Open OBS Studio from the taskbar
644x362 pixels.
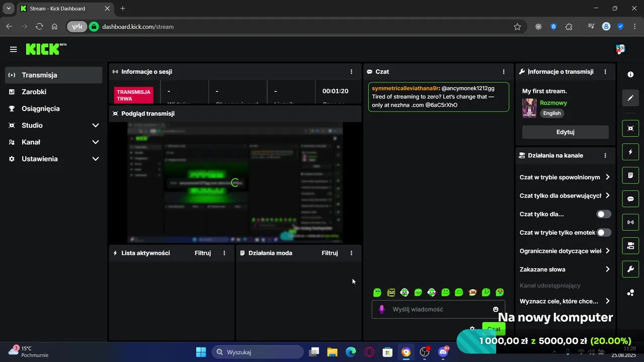(425, 352)
